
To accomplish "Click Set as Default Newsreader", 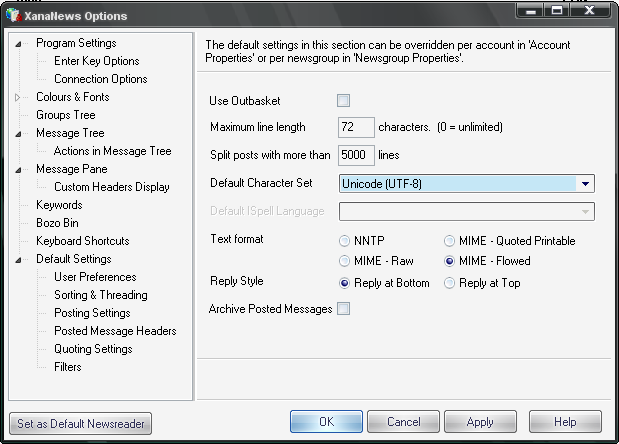I will pyautogui.click(x=81, y=423).
